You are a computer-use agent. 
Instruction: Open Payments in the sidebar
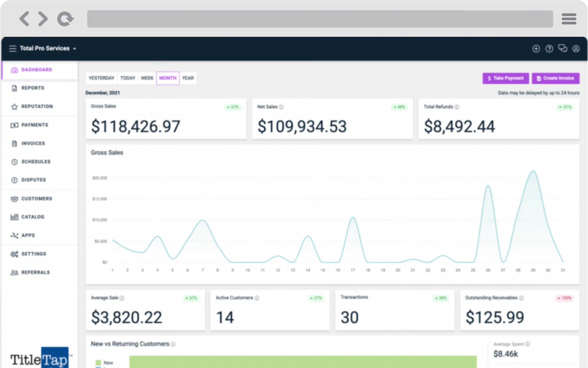coord(40,125)
